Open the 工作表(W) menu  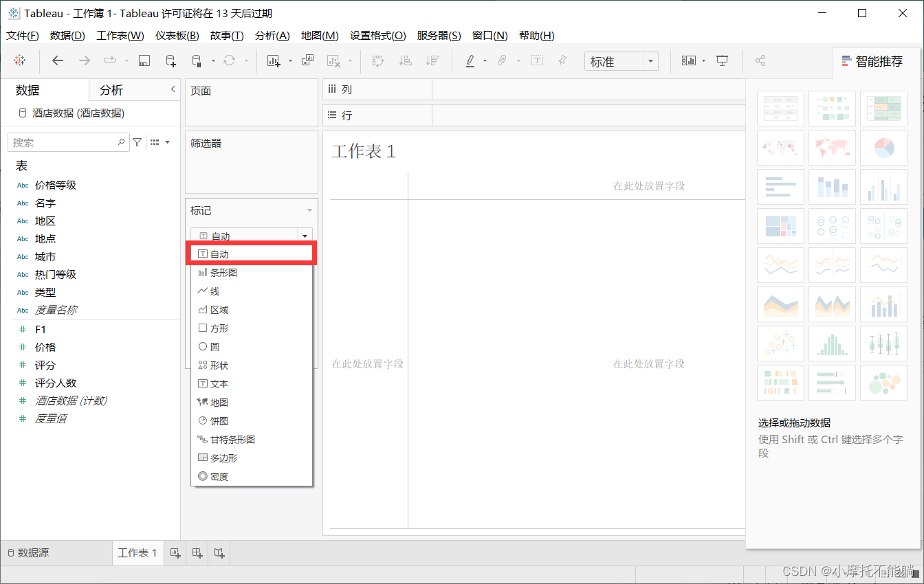120,36
